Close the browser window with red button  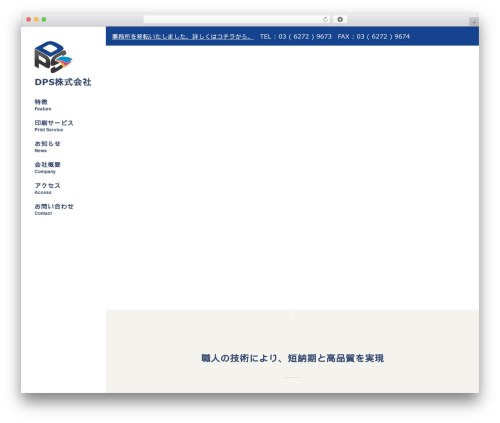[x=29, y=19]
